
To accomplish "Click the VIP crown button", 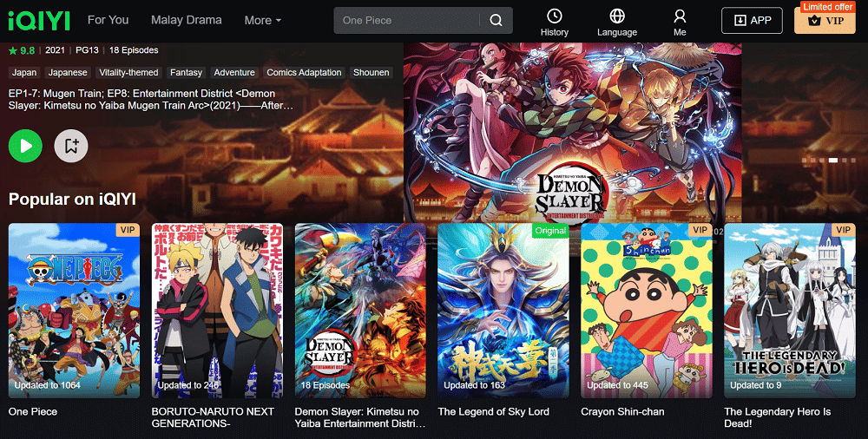I will pyautogui.click(x=825, y=21).
